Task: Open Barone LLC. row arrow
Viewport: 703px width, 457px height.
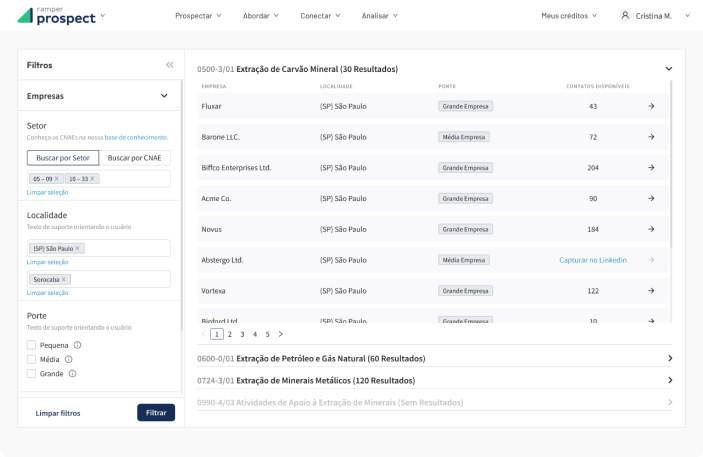Action: (x=651, y=137)
